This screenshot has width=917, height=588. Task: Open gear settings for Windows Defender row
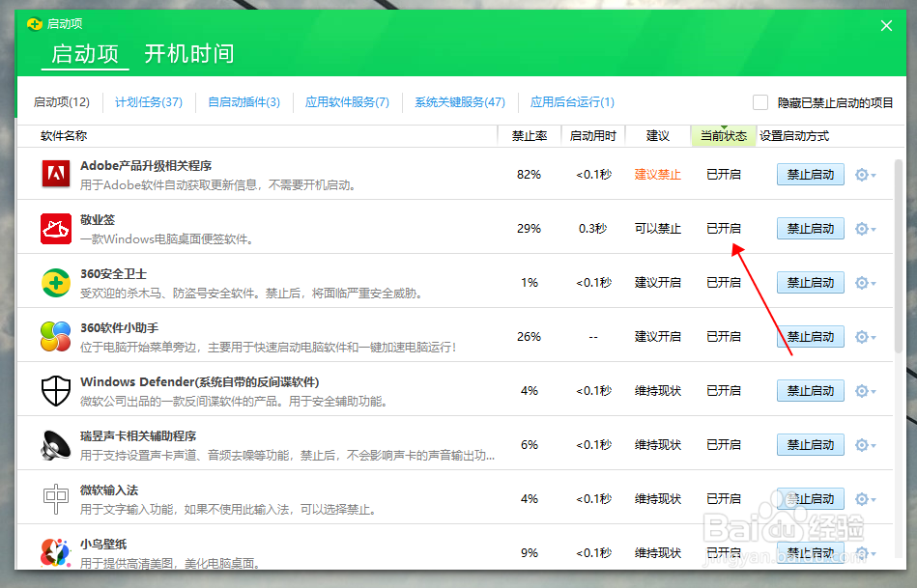click(865, 391)
